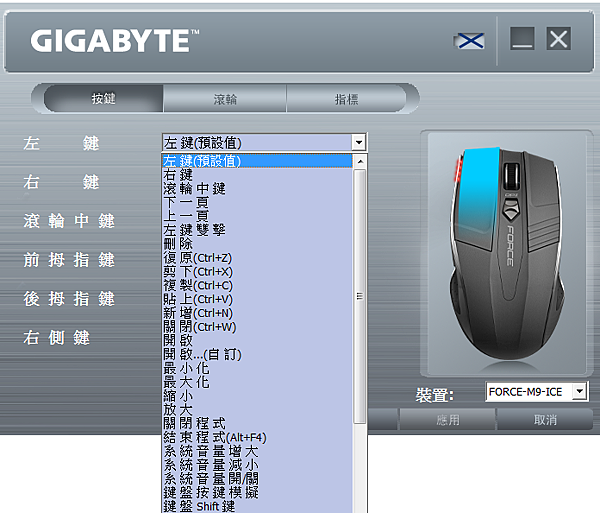600x513 pixels.
Task: Pick 復原(Ctrl+Z) from list
Action: (x=257, y=258)
